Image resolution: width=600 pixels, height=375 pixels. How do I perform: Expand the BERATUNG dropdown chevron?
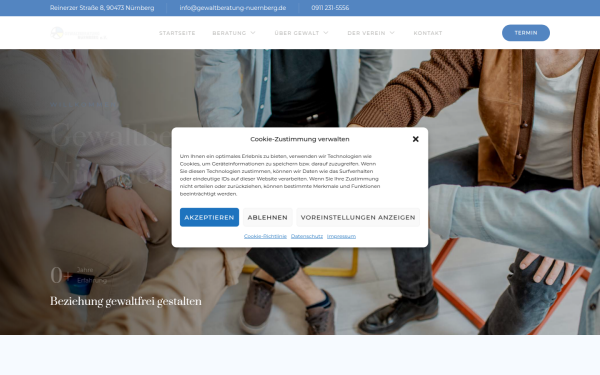click(253, 33)
